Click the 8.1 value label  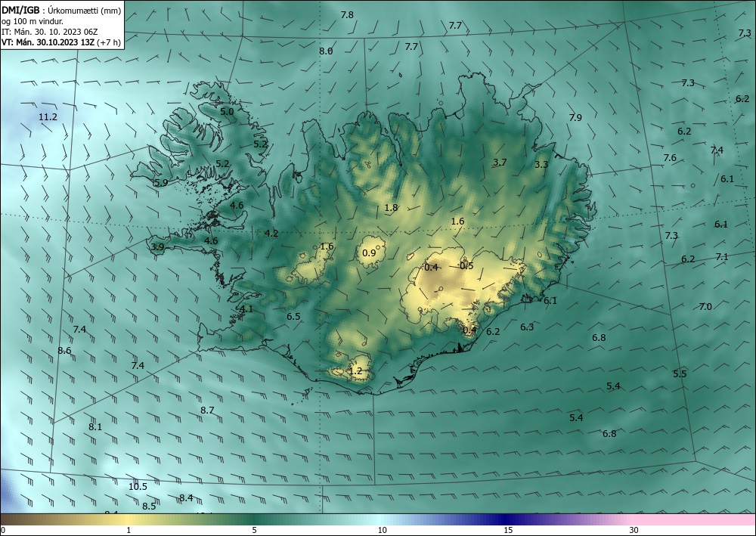(95, 426)
